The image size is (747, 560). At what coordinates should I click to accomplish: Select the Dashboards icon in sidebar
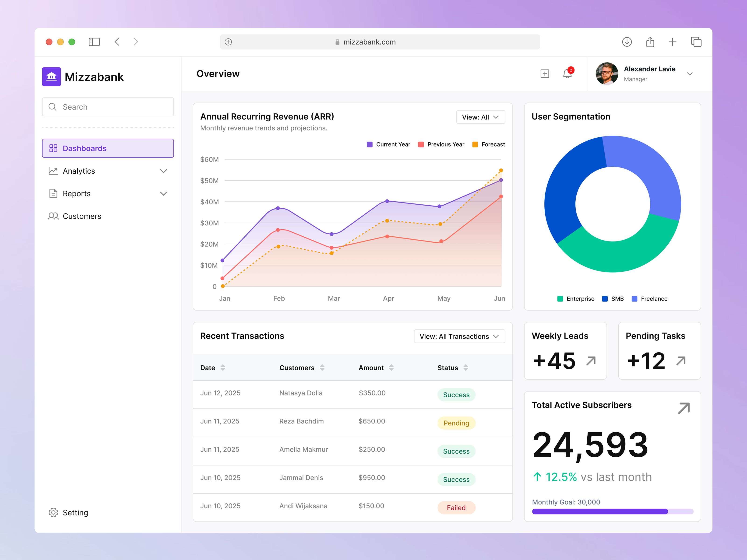click(x=53, y=148)
